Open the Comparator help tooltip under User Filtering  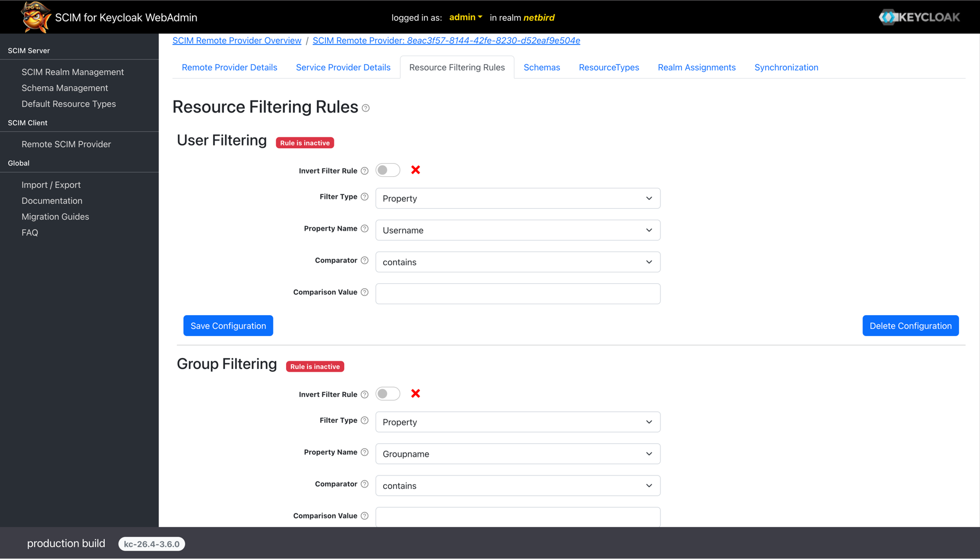click(x=365, y=260)
